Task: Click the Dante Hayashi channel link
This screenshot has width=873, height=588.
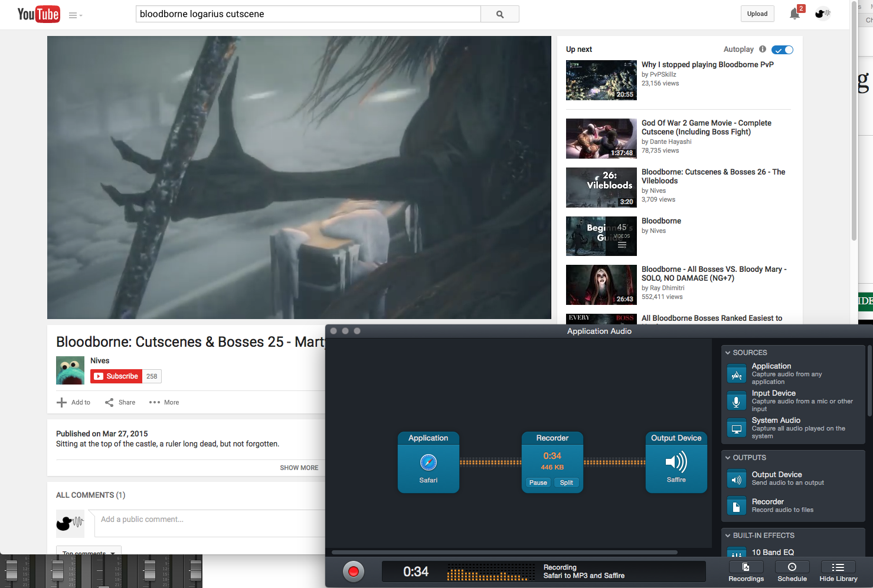Action: click(671, 142)
